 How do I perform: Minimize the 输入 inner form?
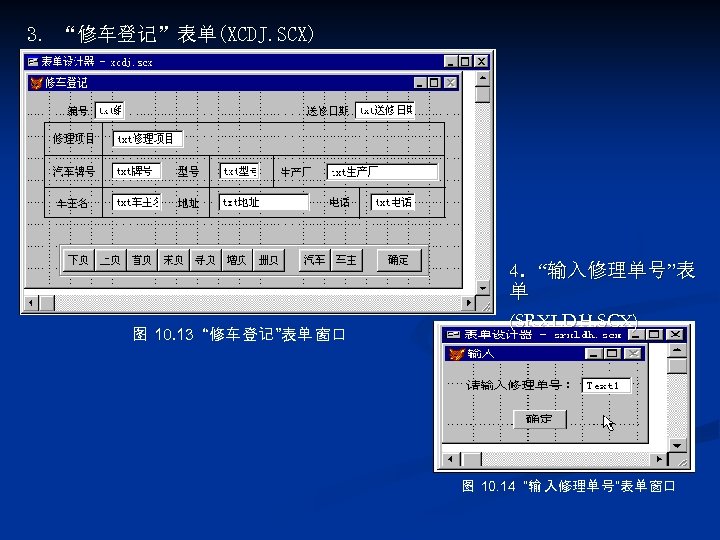tap(594, 354)
